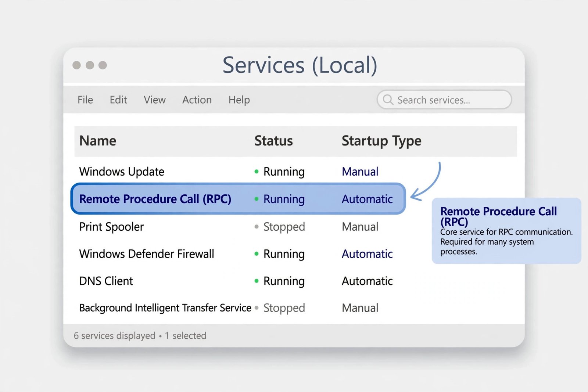
Task: Click Automatic startup type of RPC row
Action: point(367,199)
